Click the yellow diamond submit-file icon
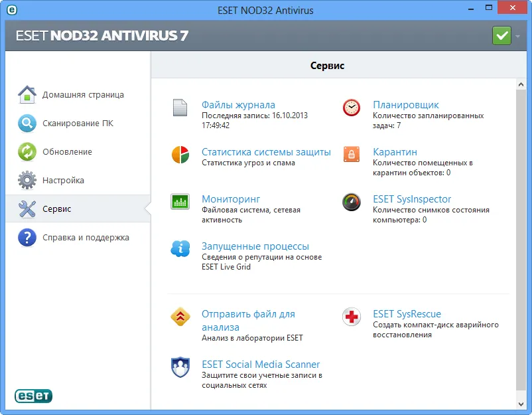532x415 pixels. pyautogui.click(x=180, y=317)
